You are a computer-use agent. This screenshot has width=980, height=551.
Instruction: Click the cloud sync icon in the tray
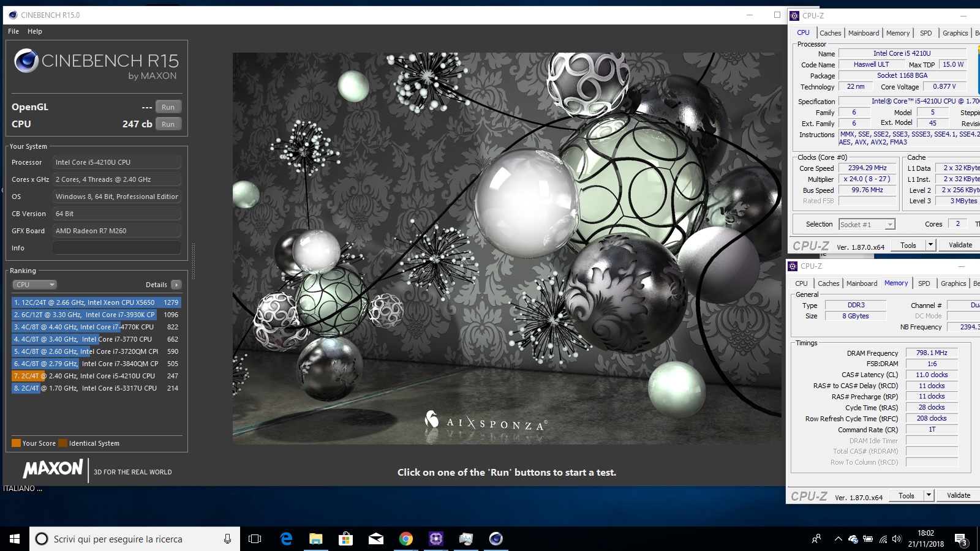(853, 539)
